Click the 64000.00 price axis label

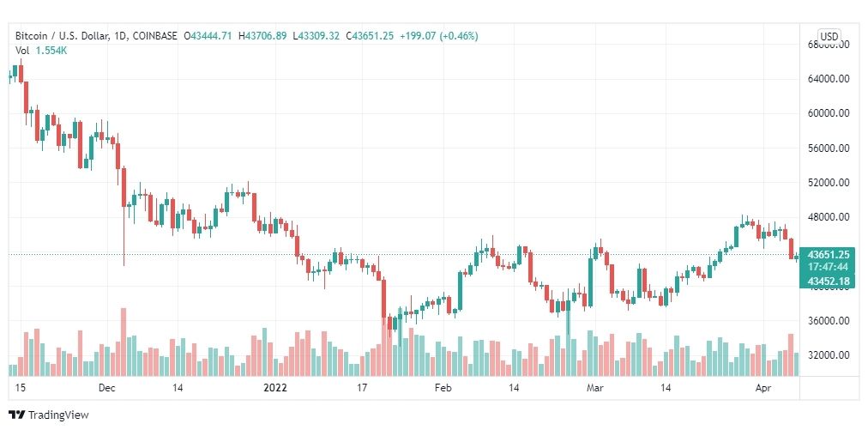[829, 79]
